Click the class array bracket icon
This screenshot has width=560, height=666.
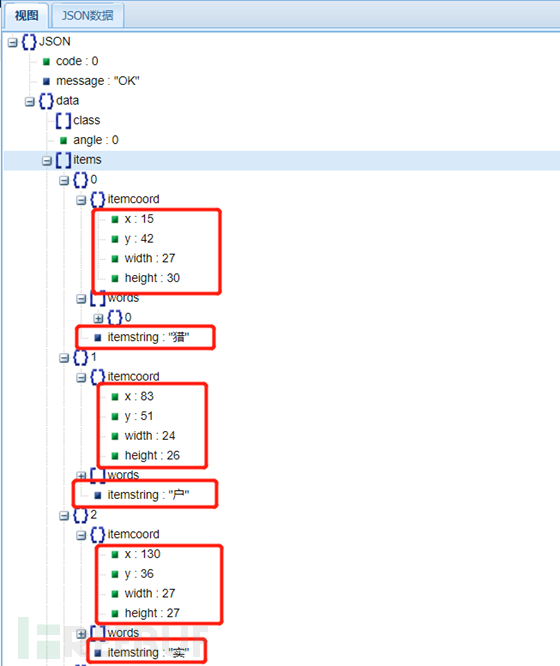click(63, 121)
